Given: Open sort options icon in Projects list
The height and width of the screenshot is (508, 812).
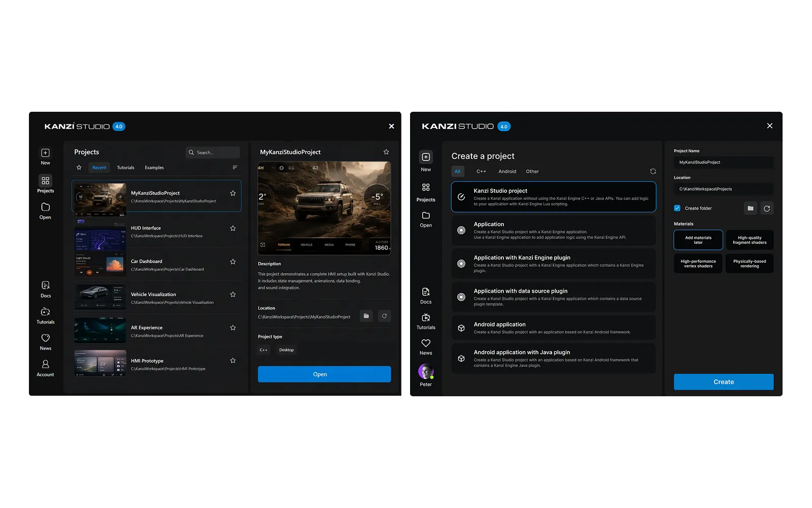Looking at the screenshot, I should [x=235, y=168].
